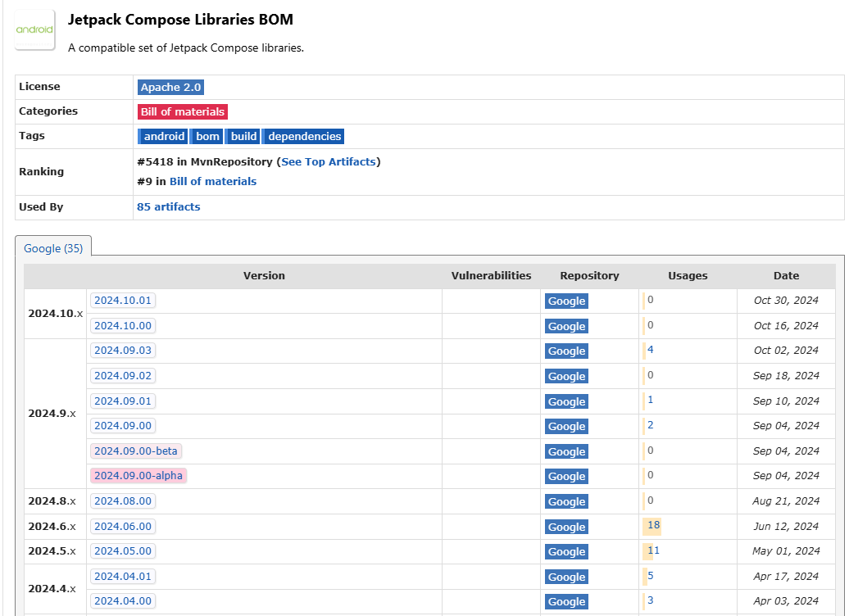
Task: Click Google repository badge for 2024.10.01
Action: (566, 301)
